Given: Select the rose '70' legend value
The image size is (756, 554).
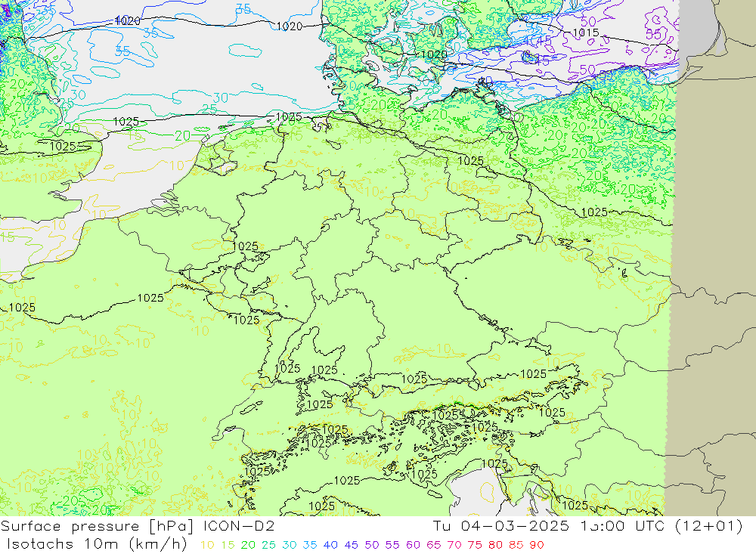Looking at the screenshot, I should click(454, 545).
